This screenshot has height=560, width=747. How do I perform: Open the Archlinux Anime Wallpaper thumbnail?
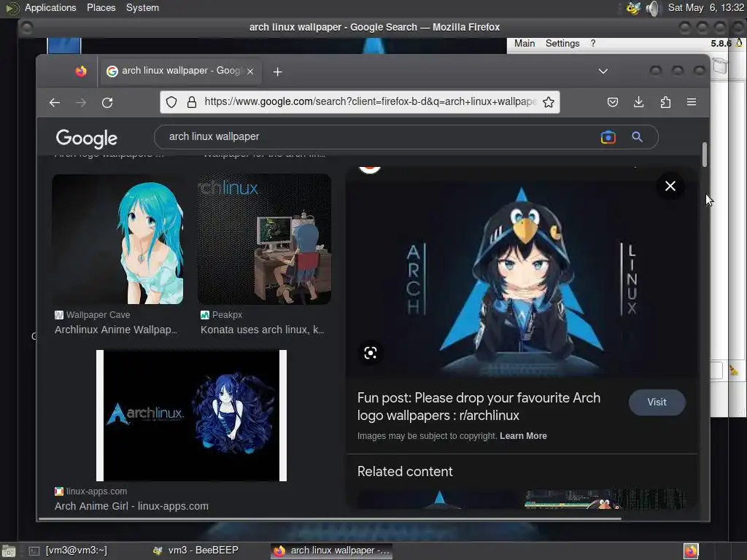pos(117,239)
